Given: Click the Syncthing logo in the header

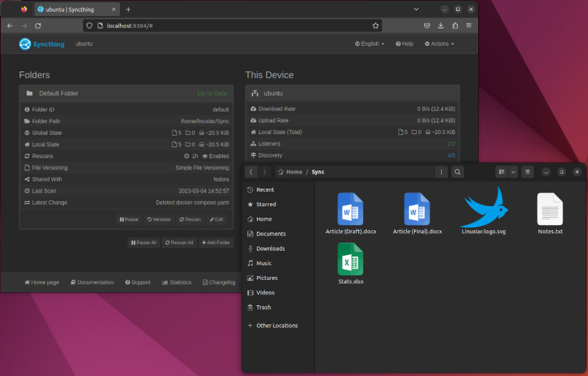Looking at the screenshot, I should point(41,44).
